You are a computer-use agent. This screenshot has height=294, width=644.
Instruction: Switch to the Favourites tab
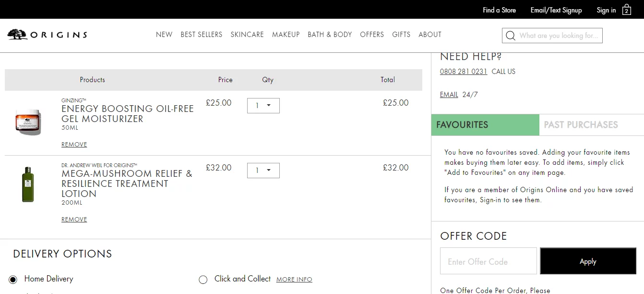click(485, 125)
